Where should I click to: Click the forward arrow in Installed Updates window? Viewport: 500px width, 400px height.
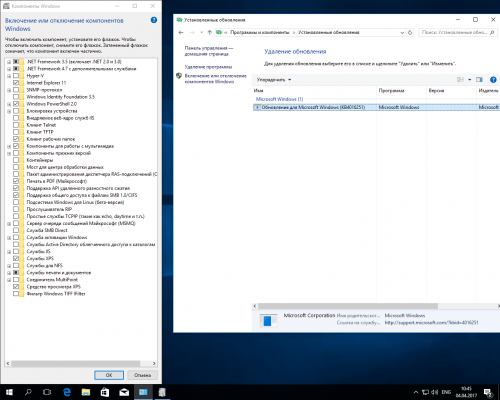point(192,32)
